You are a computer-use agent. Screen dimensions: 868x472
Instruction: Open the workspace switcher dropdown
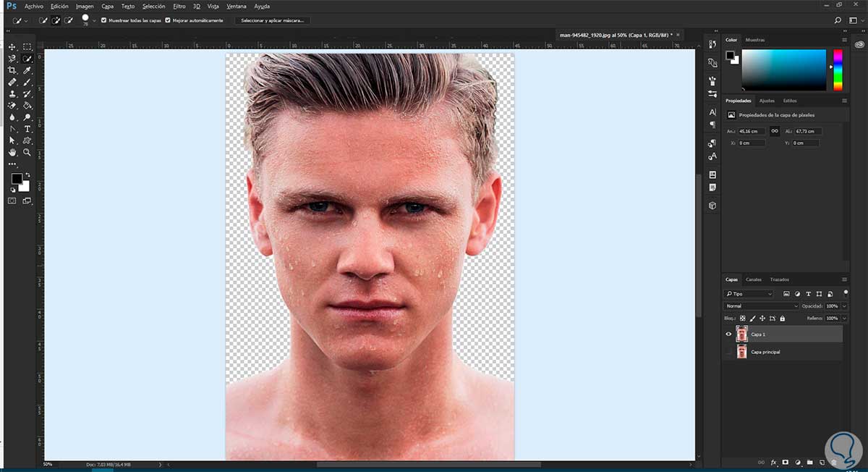point(855,20)
